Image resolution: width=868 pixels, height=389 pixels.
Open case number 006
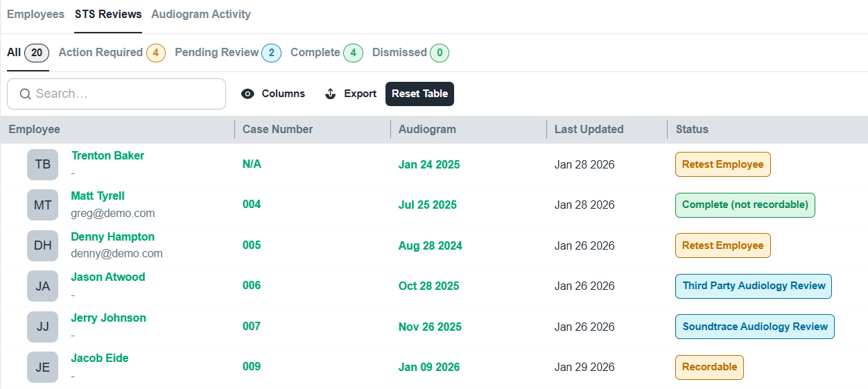252,286
